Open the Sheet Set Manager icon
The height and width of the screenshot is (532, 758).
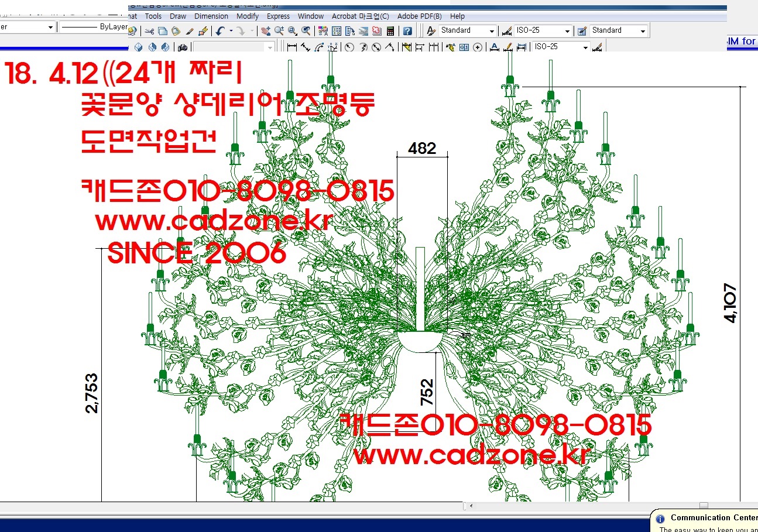click(x=363, y=31)
